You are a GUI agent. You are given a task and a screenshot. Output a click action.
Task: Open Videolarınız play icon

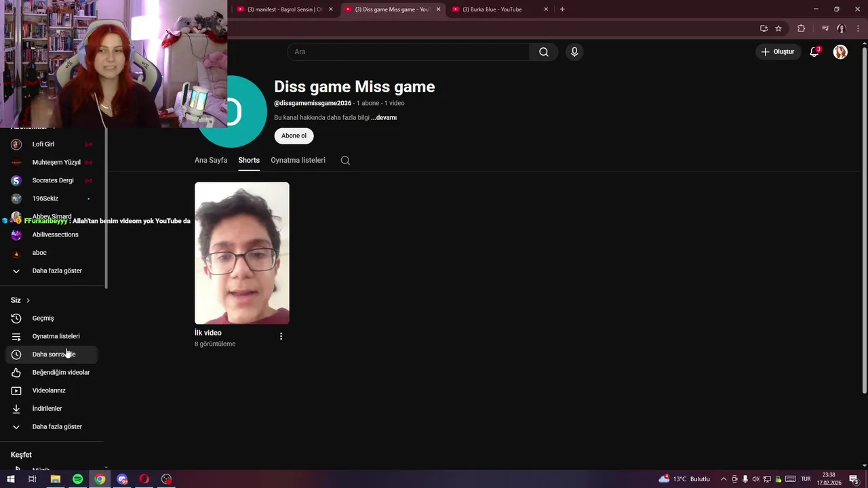coord(16,390)
